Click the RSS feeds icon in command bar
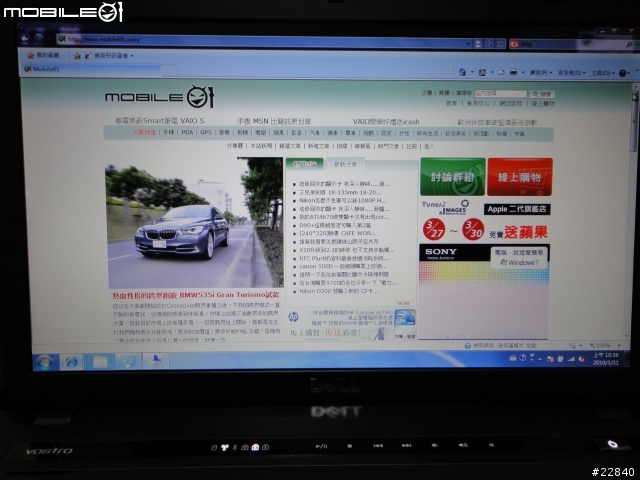Viewport: 640px width, 480px height. (x=482, y=72)
